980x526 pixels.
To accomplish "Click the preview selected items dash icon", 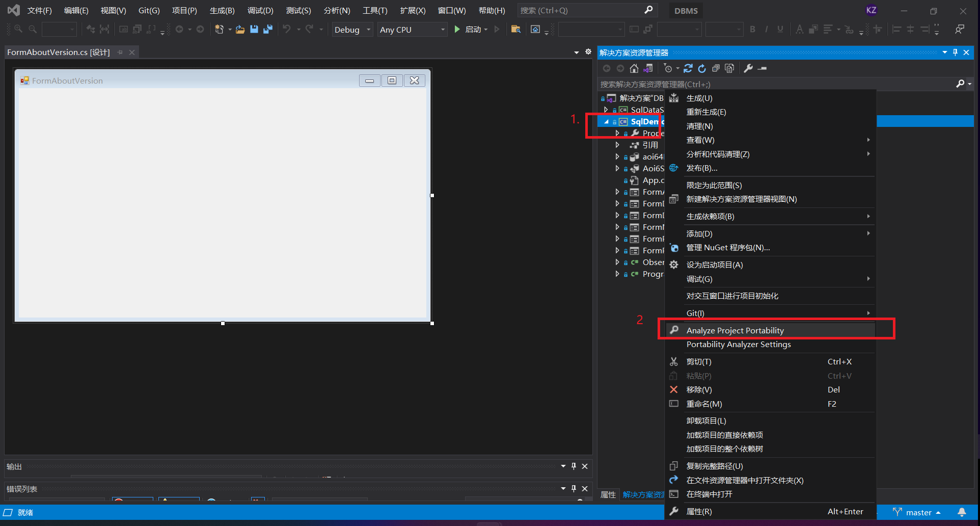I will tap(762, 68).
